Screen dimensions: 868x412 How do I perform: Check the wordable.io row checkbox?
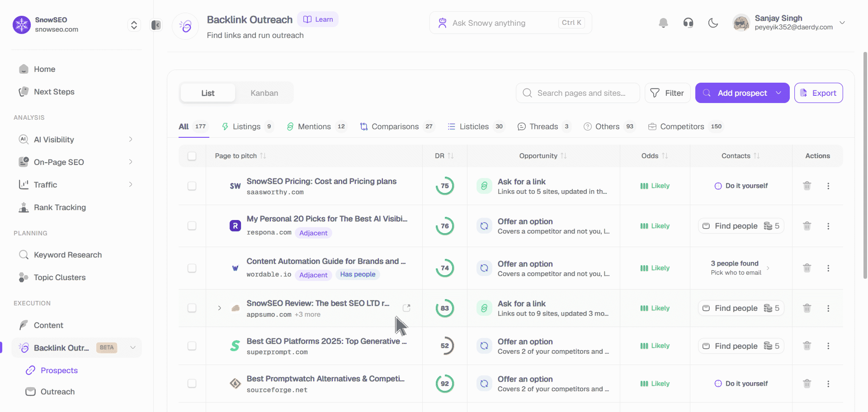[192, 268]
